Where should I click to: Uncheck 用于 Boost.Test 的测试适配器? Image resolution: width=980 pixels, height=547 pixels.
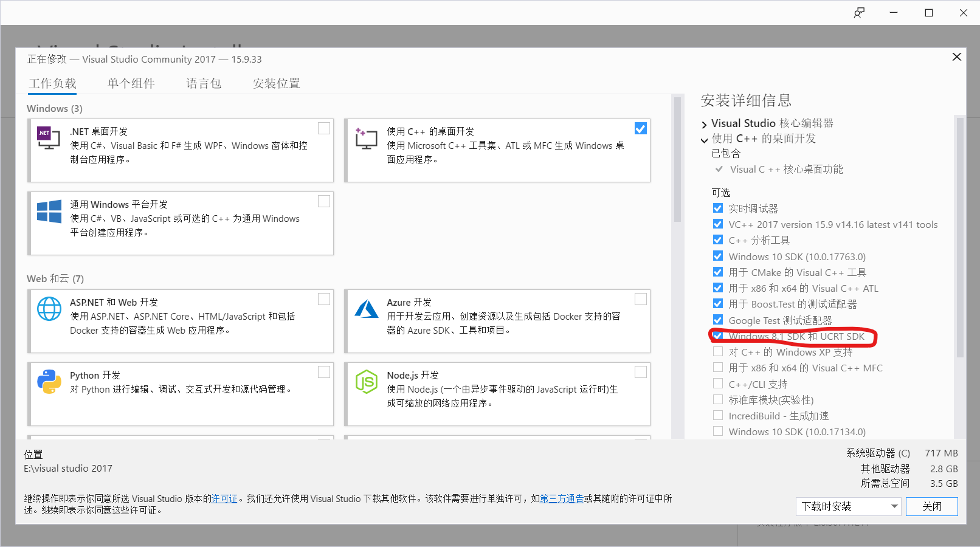click(718, 303)
